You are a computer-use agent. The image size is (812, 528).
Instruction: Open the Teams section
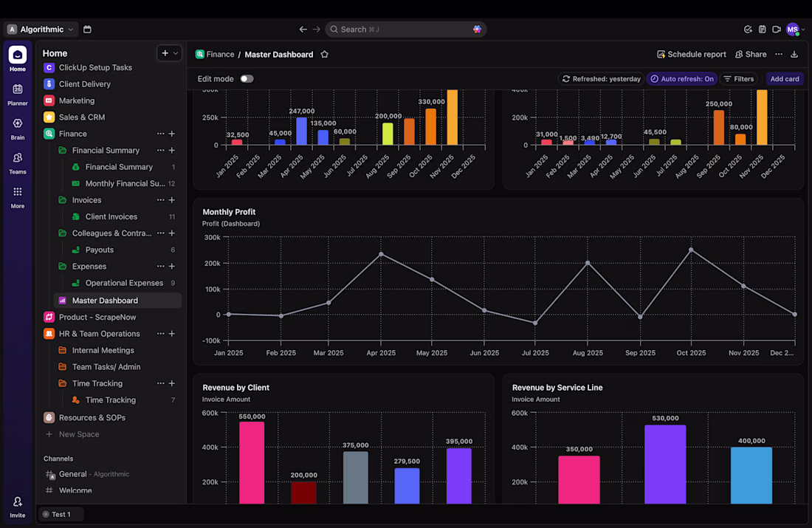coord(17,162)
